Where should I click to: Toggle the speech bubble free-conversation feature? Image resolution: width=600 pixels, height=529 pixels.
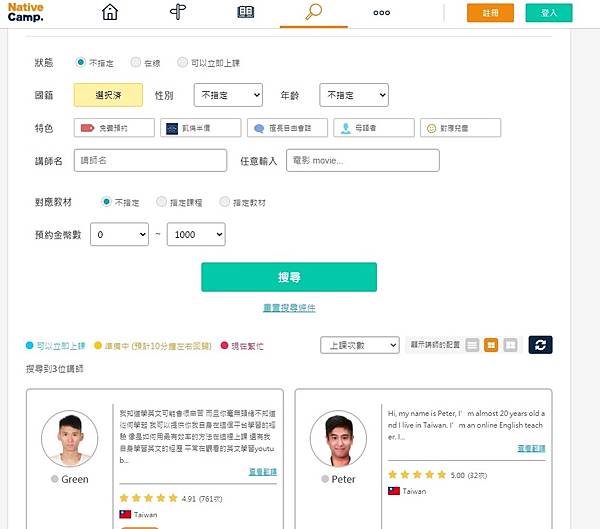pos(287,128)
